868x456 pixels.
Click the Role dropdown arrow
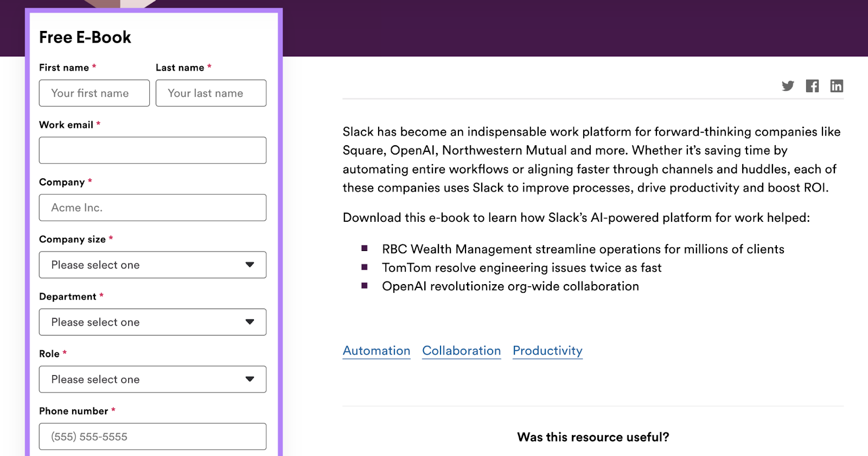(250, 380)
